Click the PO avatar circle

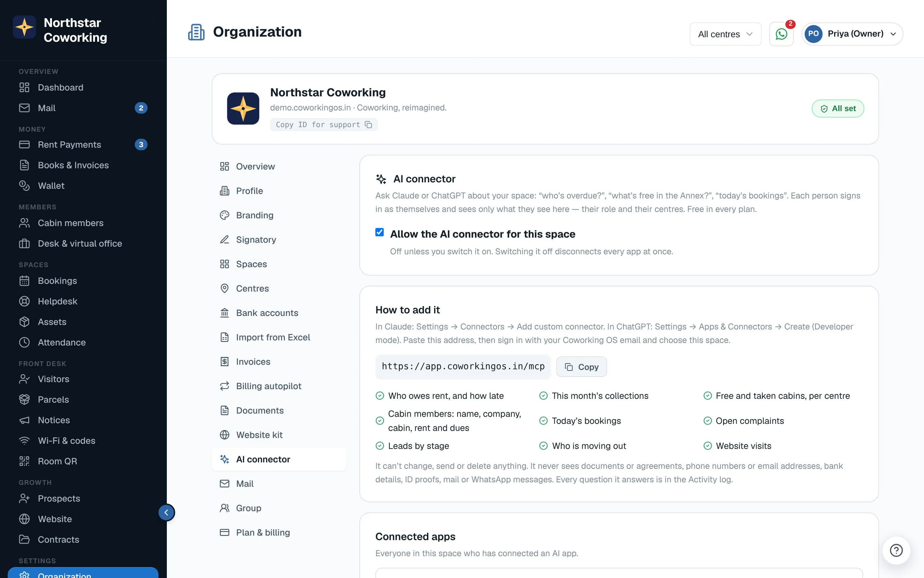click(813, 34)
